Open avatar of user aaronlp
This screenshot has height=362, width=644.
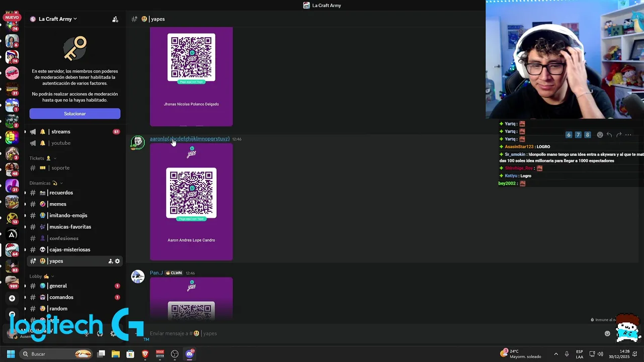(138, 142)
